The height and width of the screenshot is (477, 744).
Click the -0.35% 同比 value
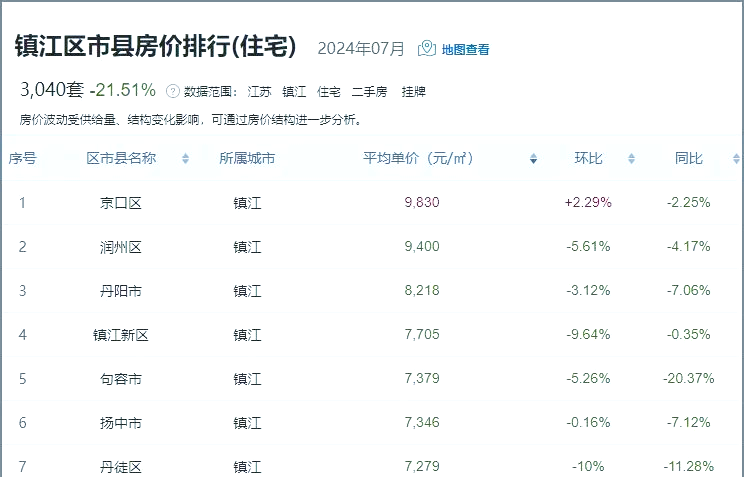688,335
